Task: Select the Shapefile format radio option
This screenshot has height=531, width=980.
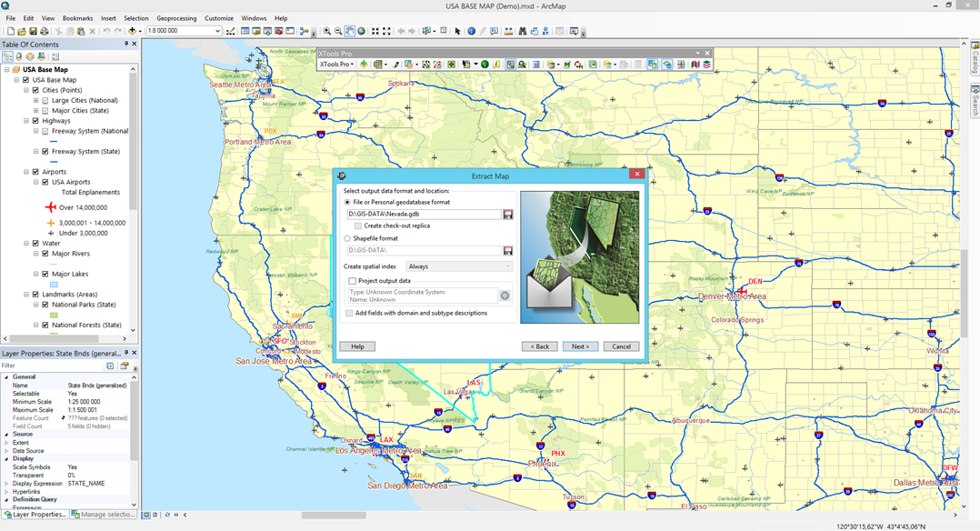Action: coord(347,238)
